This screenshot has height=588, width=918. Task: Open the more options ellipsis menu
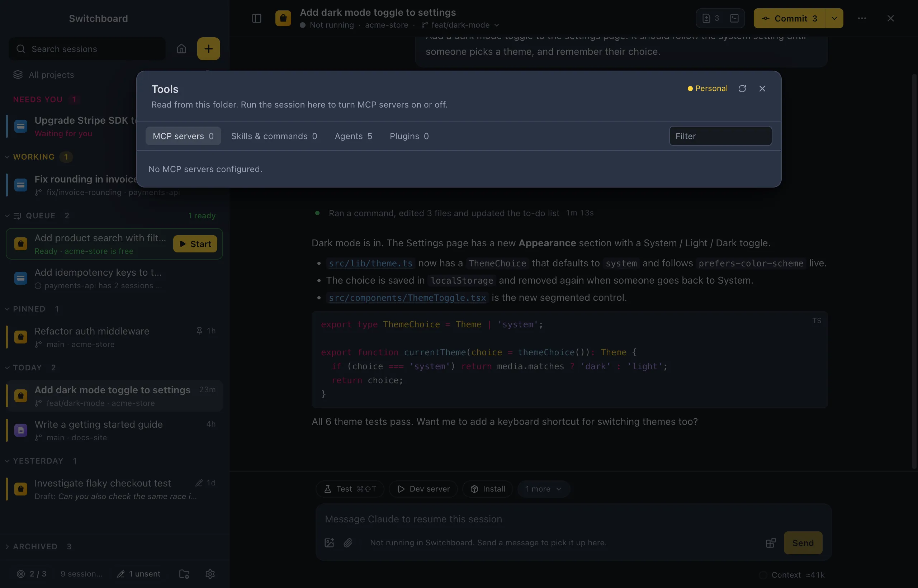(x=862, y=18)
